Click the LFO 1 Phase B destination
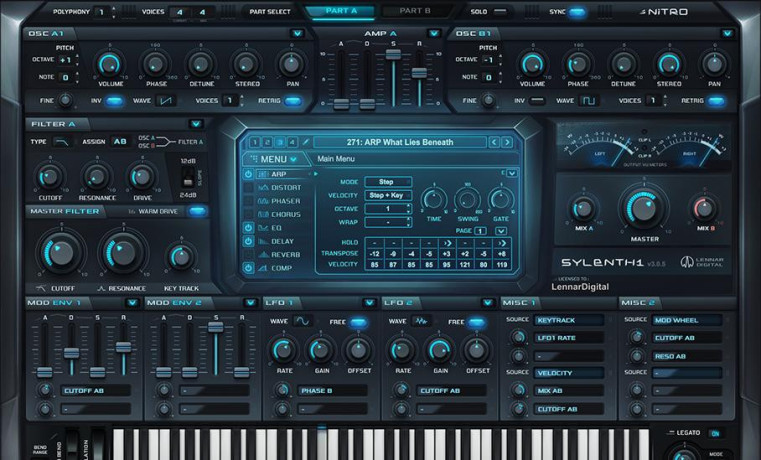This screenshot has width=761, height=460. click(x=332, y=391)
